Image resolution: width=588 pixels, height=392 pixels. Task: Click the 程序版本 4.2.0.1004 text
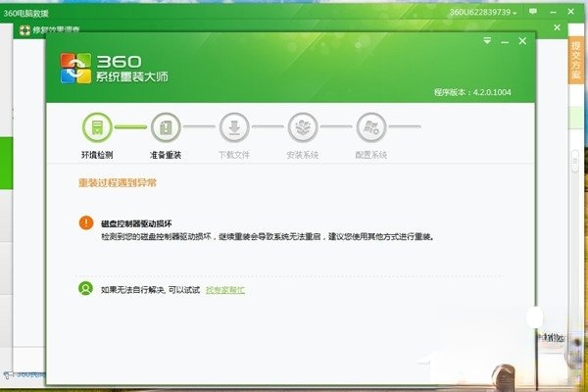click(x=472, y=92)
